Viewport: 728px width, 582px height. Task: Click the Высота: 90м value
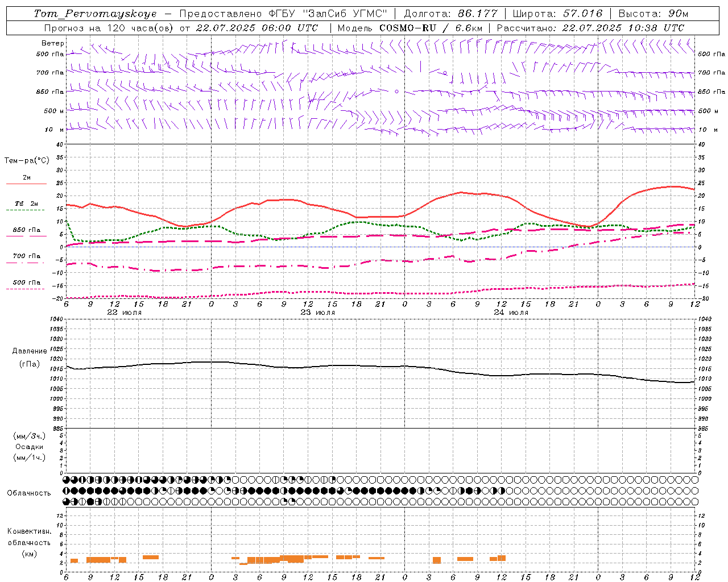coord(653,14)
